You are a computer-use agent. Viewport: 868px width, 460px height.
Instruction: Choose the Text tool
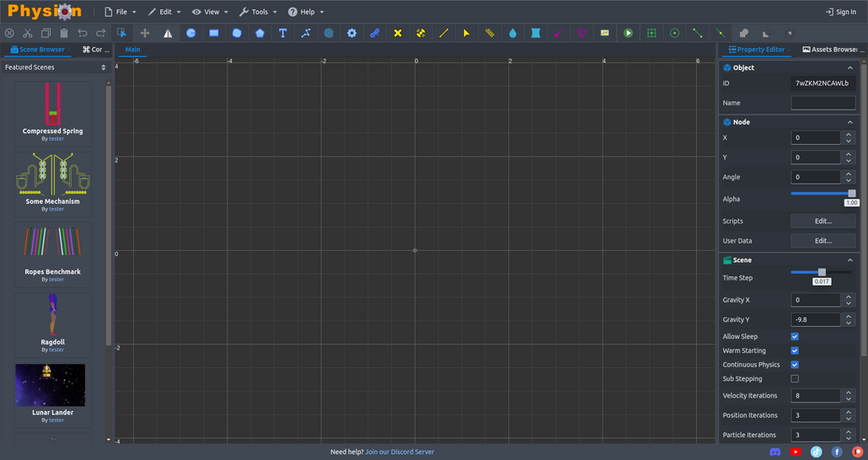[x=282, y=33]
